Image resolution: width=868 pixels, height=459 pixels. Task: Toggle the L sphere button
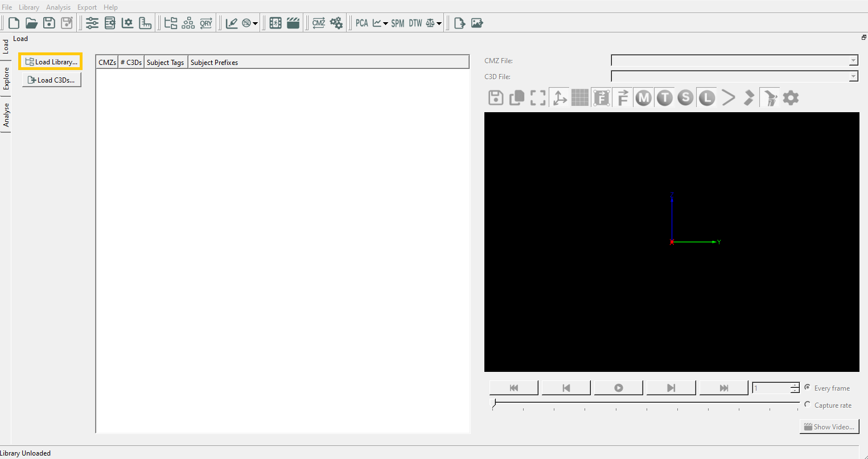click(707, 98)
